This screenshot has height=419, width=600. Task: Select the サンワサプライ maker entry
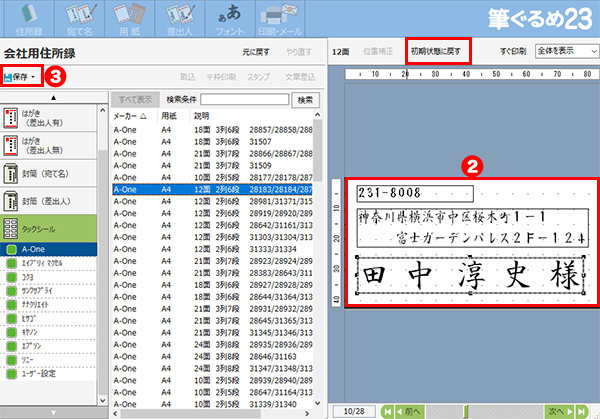point(48,291)
